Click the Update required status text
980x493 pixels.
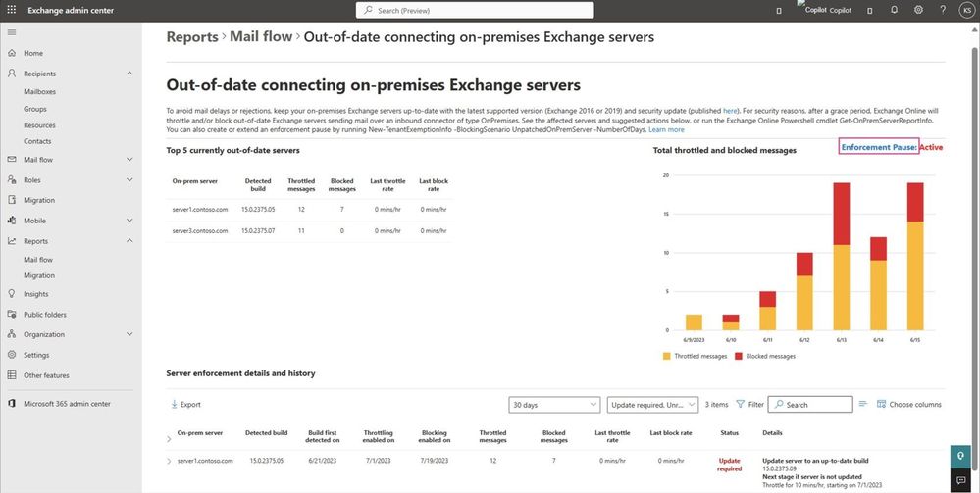point(730,465)
